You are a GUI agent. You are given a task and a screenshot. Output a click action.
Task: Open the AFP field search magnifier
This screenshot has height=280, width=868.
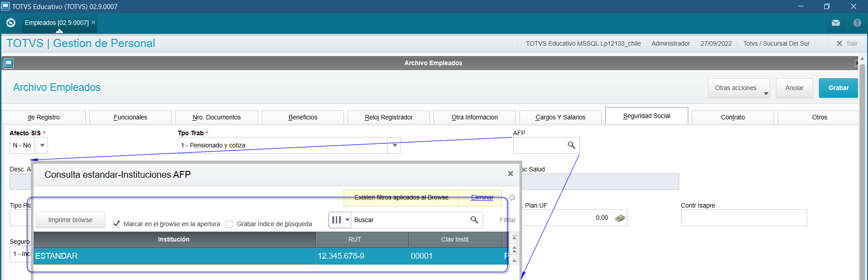[571, 145]
